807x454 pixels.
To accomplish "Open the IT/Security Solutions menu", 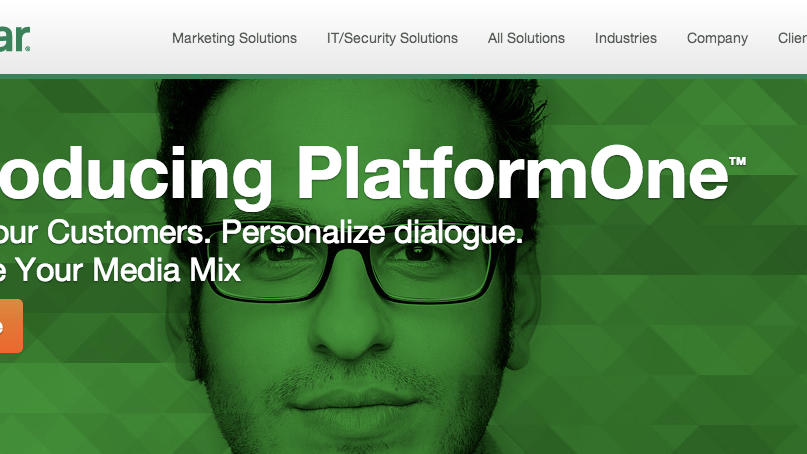I will click(392, 38).
